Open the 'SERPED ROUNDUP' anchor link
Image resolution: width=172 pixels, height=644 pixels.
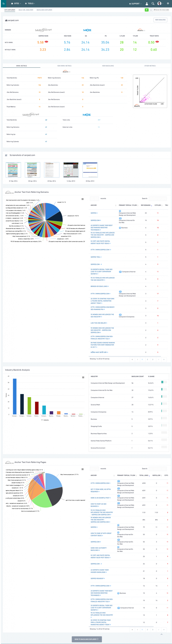[98, 578]
